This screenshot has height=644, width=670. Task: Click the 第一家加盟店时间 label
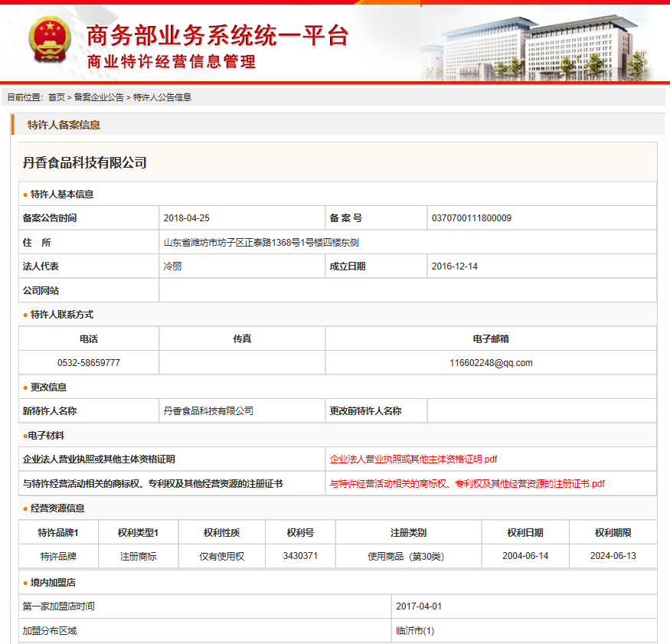coord(58,606)
